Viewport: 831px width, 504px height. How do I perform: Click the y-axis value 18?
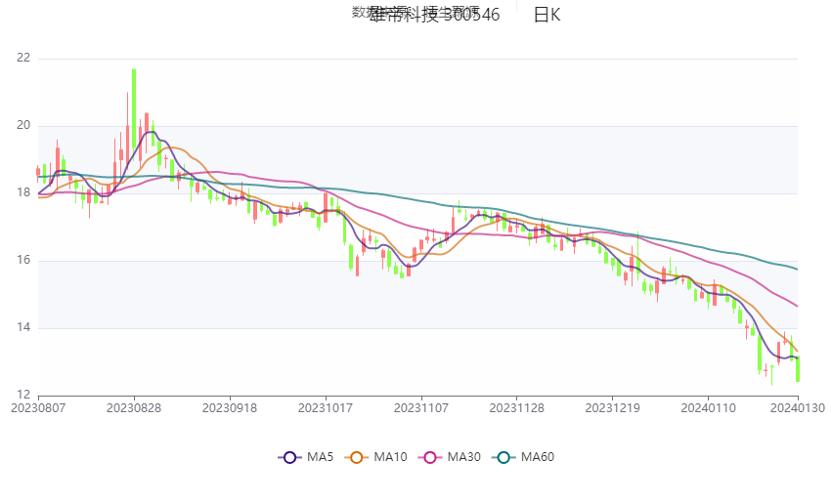click(23, 193)
